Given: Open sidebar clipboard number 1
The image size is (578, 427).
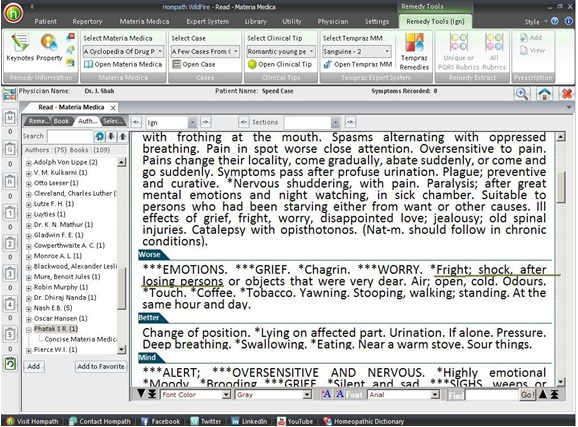Looking at the screenshot, I should 10,212.
